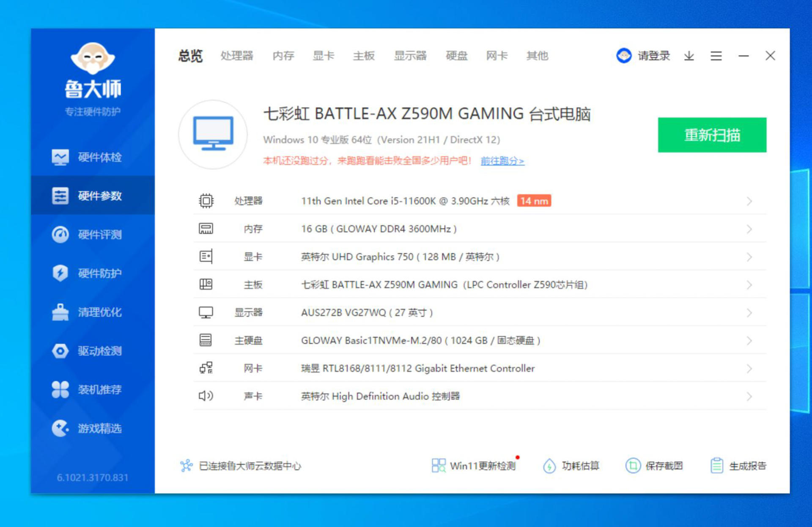Click the green 重新扫描 rescan button
This screenshot has height=527, width=812.
pos(712,135)
